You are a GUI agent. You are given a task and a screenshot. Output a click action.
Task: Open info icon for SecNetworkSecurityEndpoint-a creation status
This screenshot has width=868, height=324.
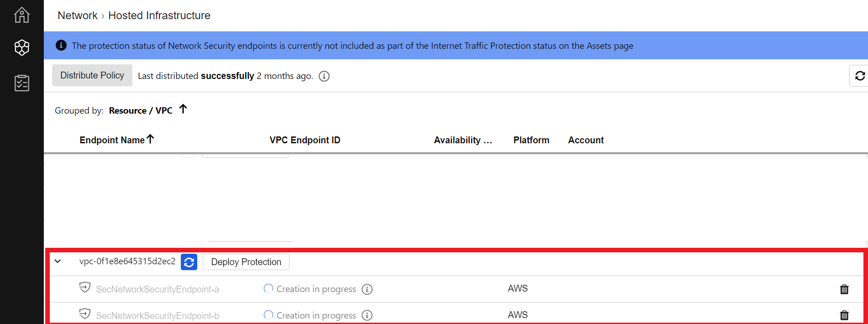[367, 289]
